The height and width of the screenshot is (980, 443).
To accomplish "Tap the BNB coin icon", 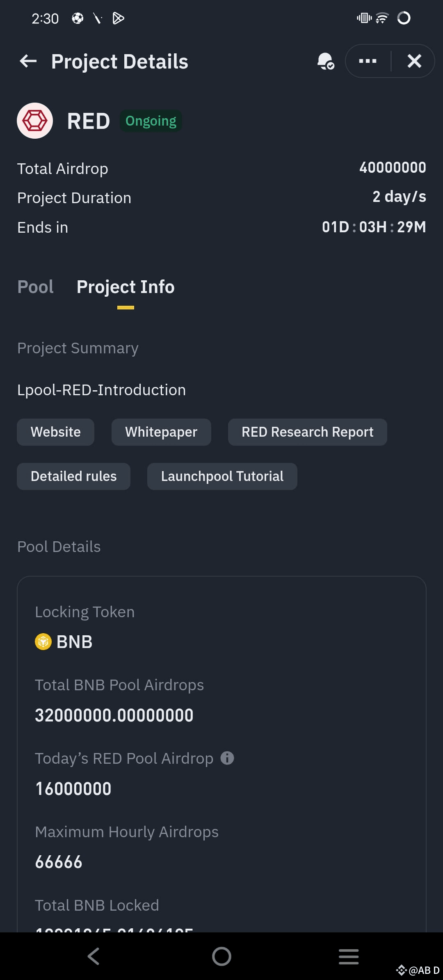I will point(43,642).
